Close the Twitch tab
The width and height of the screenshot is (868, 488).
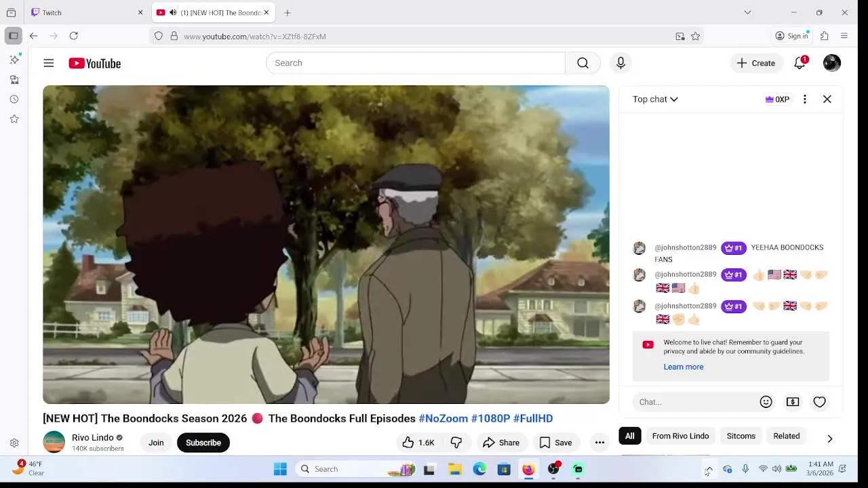(x=140, y=12)
